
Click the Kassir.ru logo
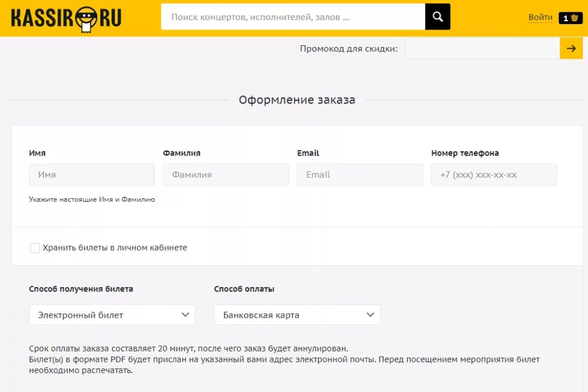pos(66,18)
